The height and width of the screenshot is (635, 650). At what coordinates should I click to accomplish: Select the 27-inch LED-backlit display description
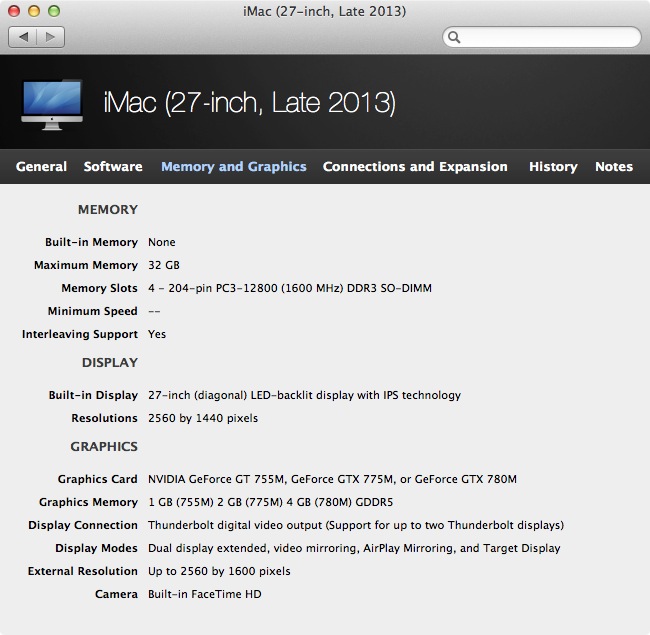tap(304, 395)
